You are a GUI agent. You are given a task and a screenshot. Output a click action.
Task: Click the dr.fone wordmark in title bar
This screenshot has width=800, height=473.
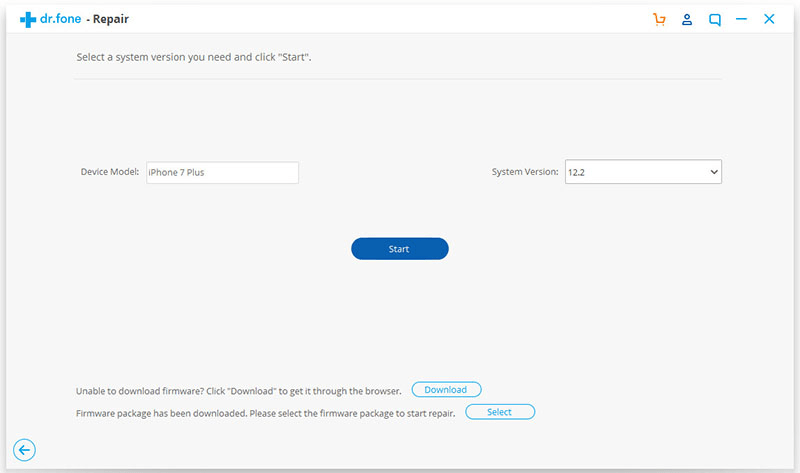click(62, 19)
